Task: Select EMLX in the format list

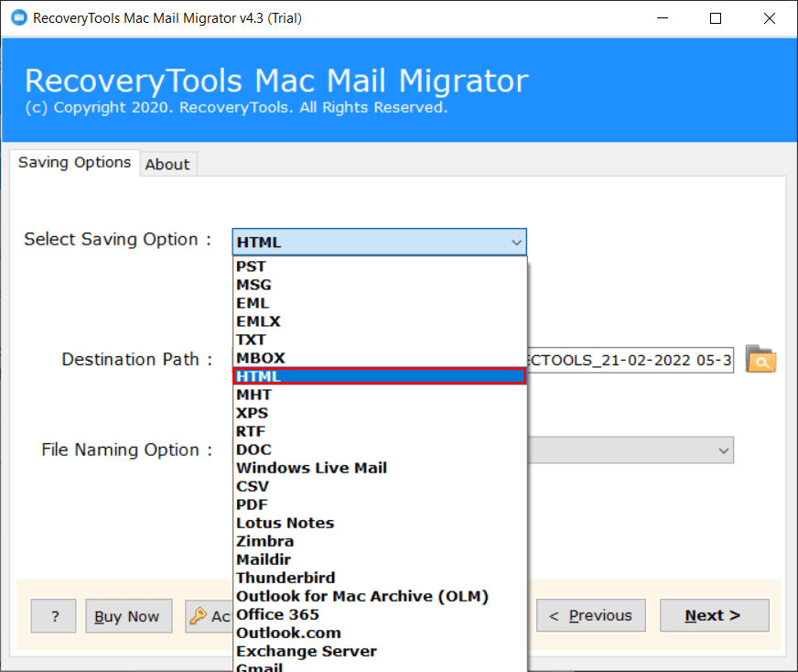Action: (x=380, y=321)
